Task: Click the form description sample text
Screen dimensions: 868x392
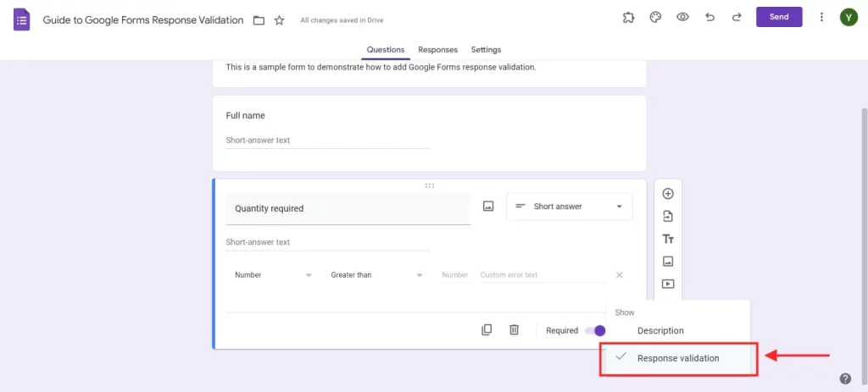Action: click(381, 68)
